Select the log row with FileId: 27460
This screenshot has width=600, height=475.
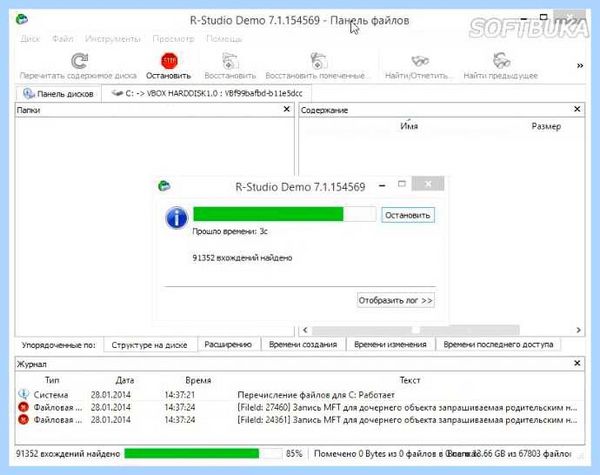coord(300,407)
